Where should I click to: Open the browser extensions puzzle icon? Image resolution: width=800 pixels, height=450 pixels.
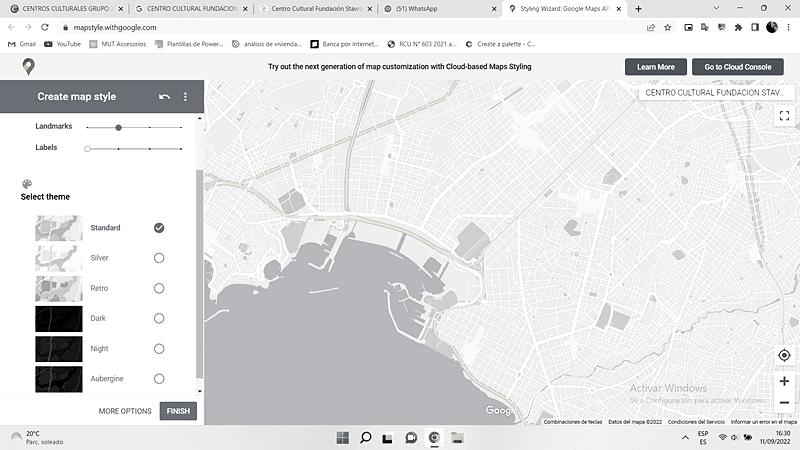[x=738, y=28]
